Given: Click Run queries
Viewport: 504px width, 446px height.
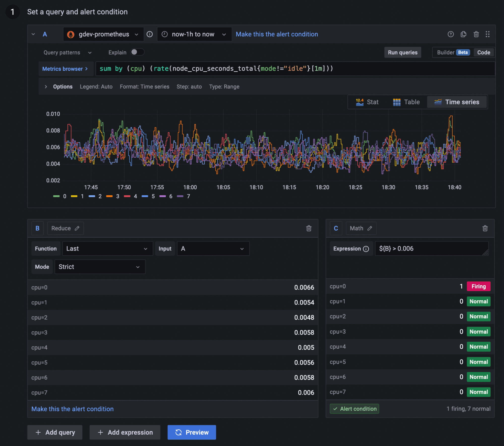Looking at the screenshot, I should pos(402,52).
